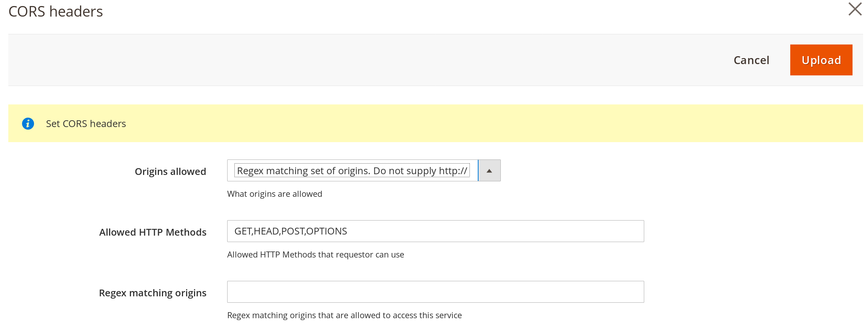Viewport: 868px width, 328px height.
Task: Click the Origins allowed label
Action: click(x=170, y=172)
